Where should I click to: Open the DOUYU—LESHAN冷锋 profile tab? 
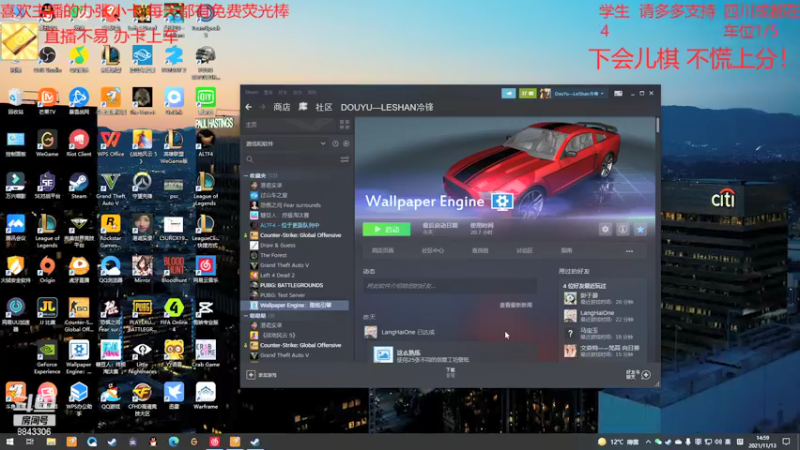coord(387,107)
